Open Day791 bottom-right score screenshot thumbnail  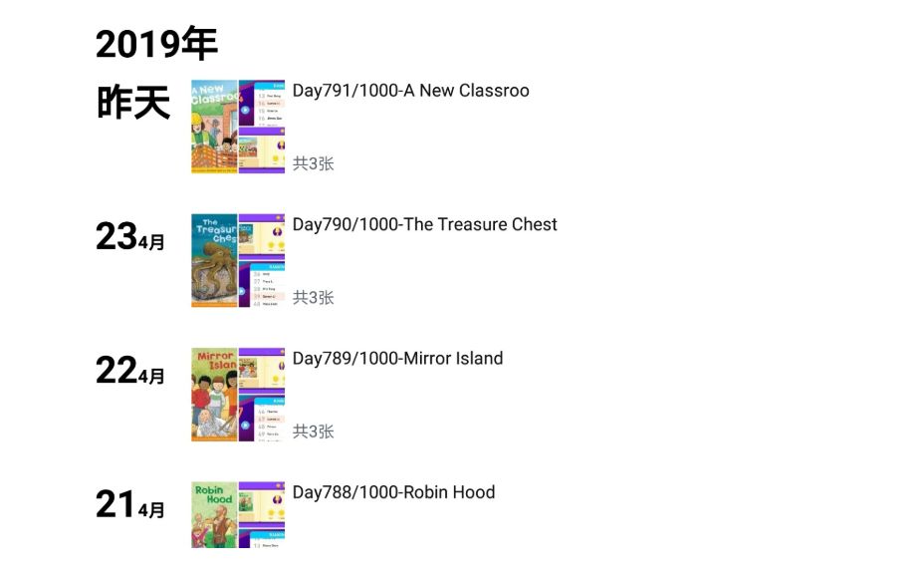(x=262, y=150)
